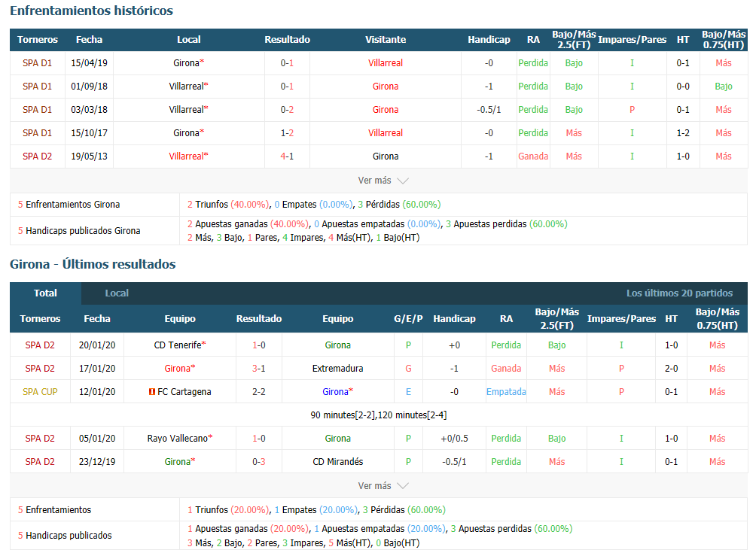Expand 'Ver más' under Girona últimos resultados
Screen dimensions: 756x556
pos(383,486)
